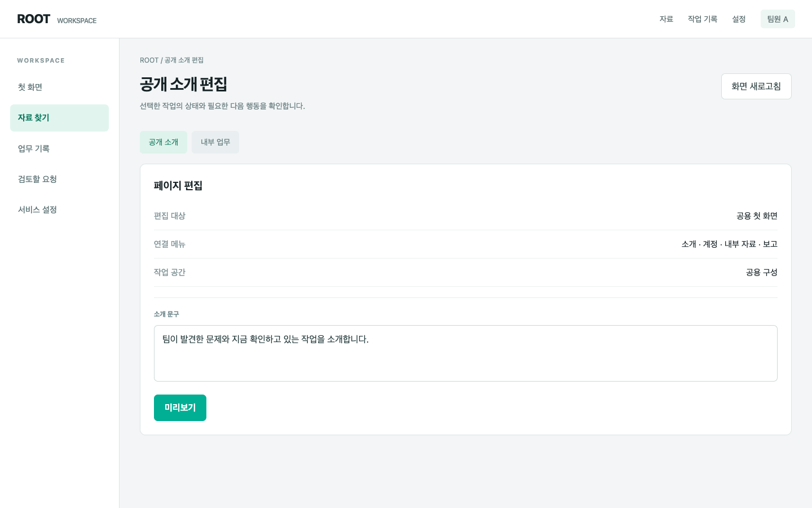Click the 소개 문구 field label

166,314
